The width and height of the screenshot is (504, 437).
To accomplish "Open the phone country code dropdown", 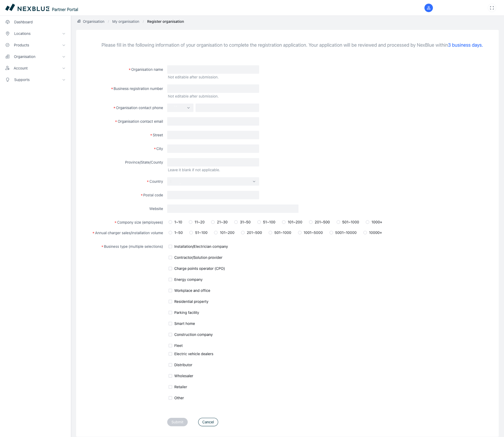I will coord(180,108).
